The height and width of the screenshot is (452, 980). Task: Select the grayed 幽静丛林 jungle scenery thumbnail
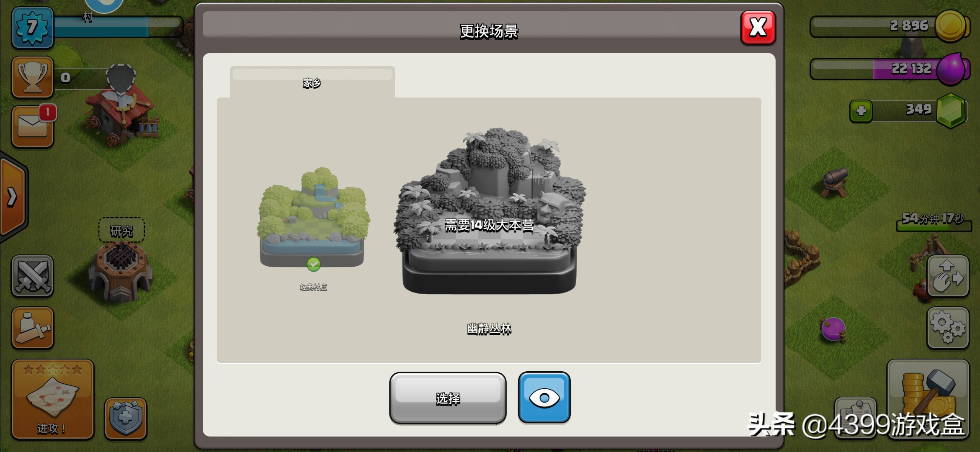(x=489, y=211)
